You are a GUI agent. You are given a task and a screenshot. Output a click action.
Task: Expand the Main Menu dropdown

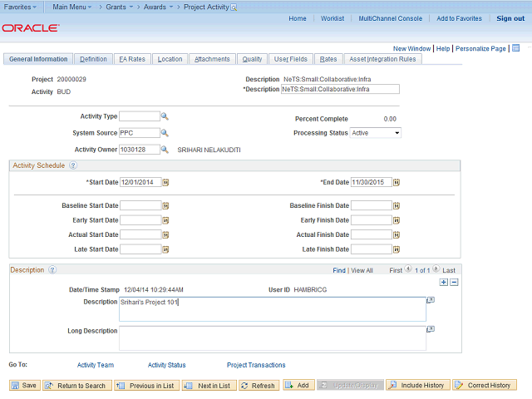pyautogui.click(x=73, y=6)
